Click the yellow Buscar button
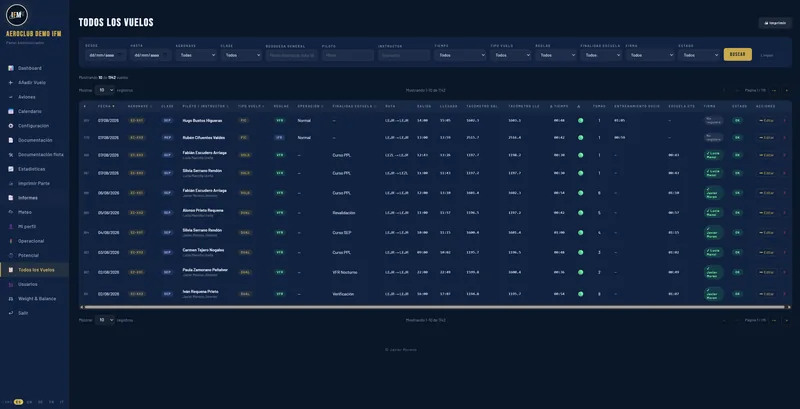800x409 pixels. [737, 55]
